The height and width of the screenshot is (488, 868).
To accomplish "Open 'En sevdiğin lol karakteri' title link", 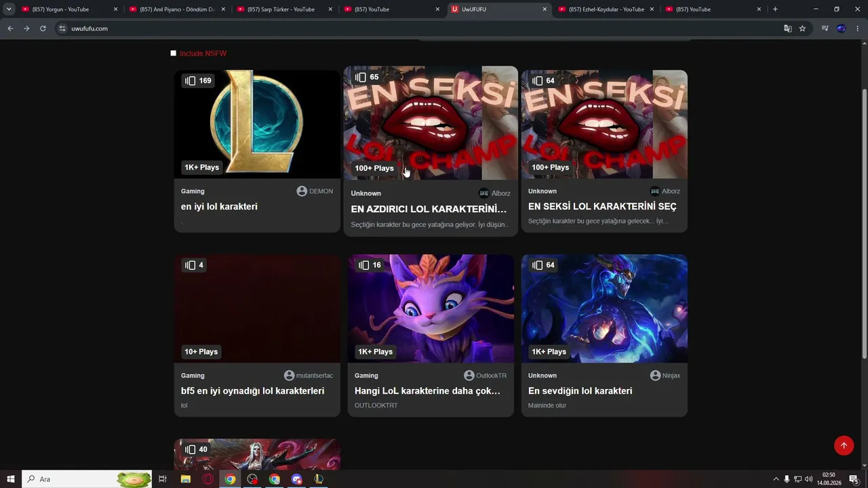I will (580, 391).
